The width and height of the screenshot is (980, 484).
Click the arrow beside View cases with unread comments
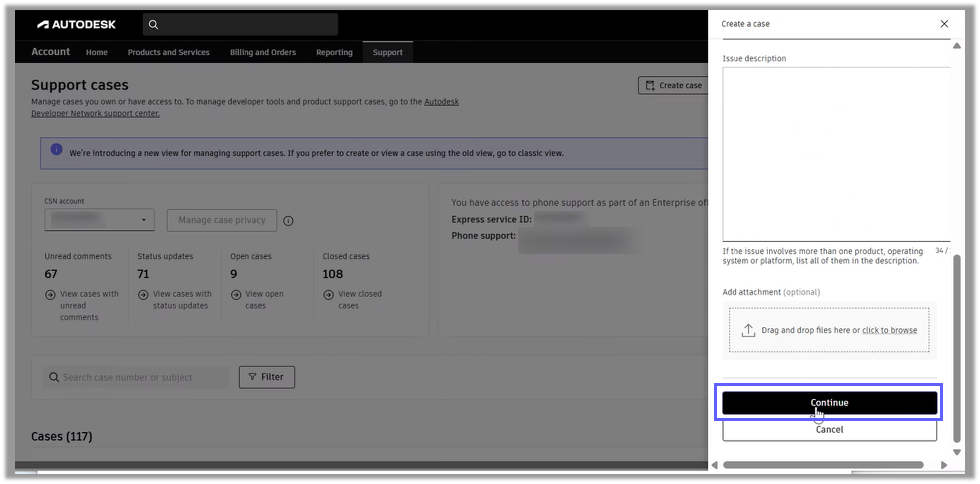point(50,294)
